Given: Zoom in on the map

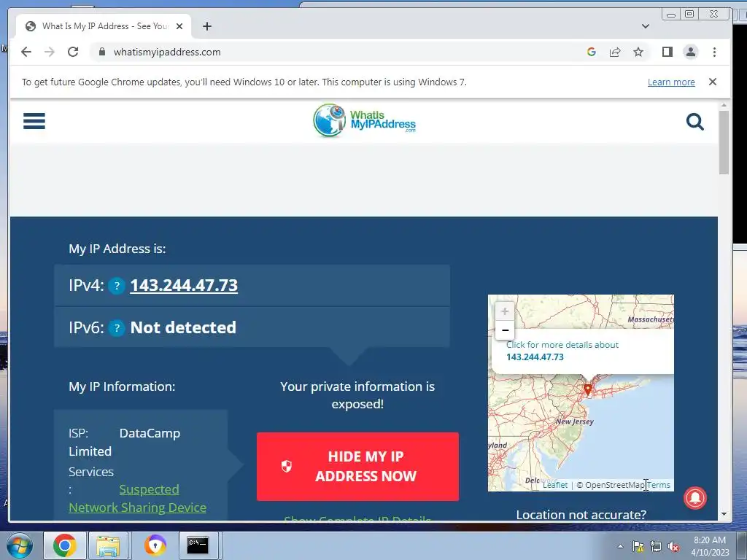Looking at the screenshot, I should pyautogui.click(x=505, y=311).
